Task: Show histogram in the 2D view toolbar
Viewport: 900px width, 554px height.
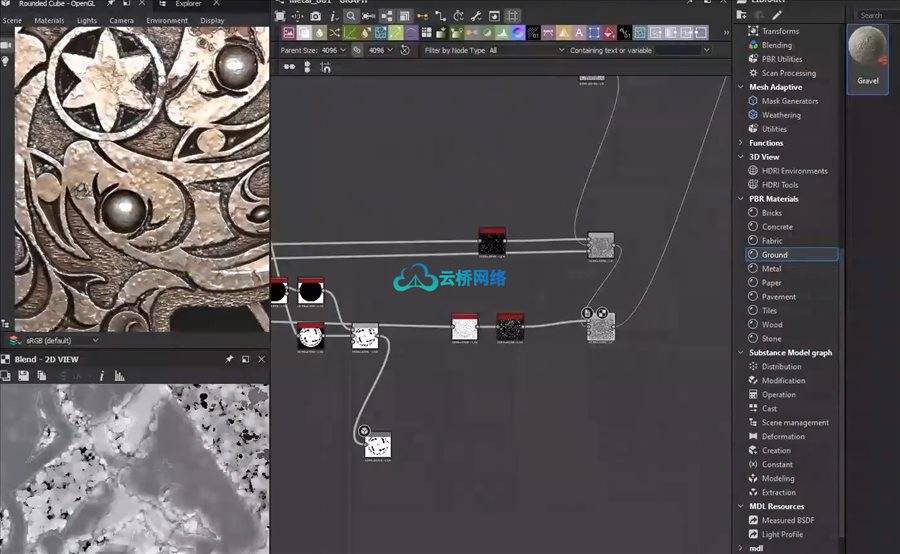Action: [x=120, y=376]
